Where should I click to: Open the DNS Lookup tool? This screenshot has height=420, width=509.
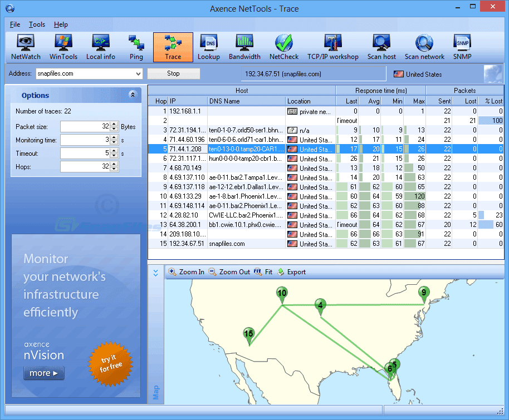pyautogui.click(x=209, y=47)
